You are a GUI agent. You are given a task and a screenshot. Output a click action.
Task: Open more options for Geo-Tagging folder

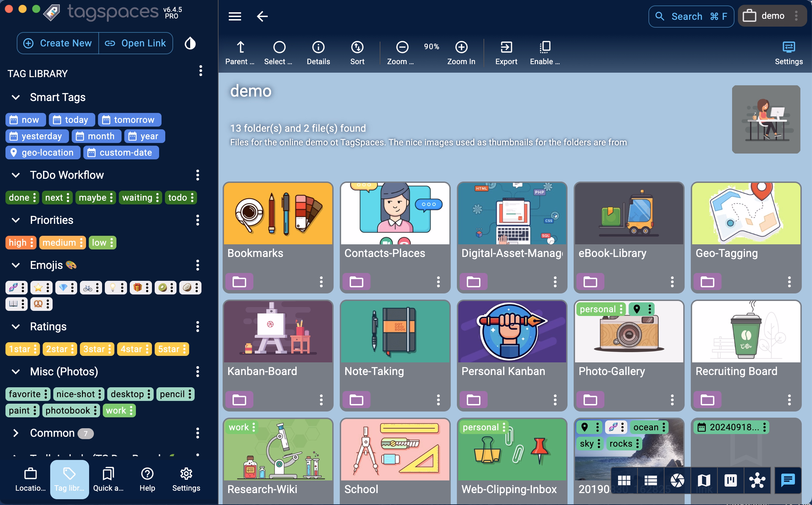[x=789, y=282]
